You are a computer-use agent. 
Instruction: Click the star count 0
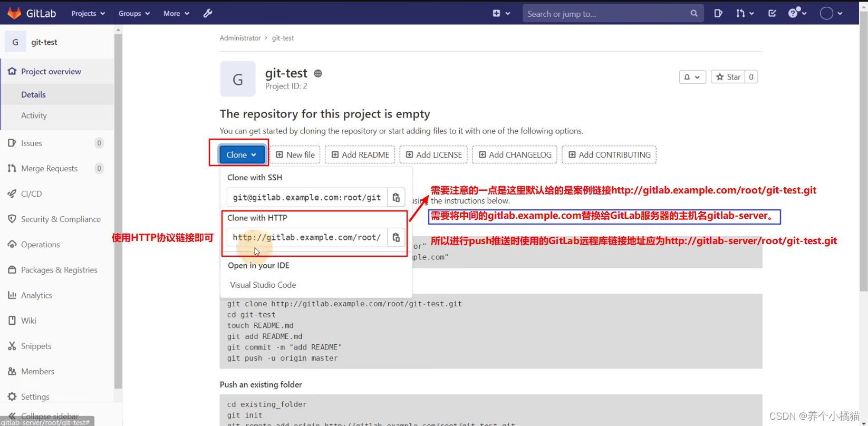coord(751,77)
